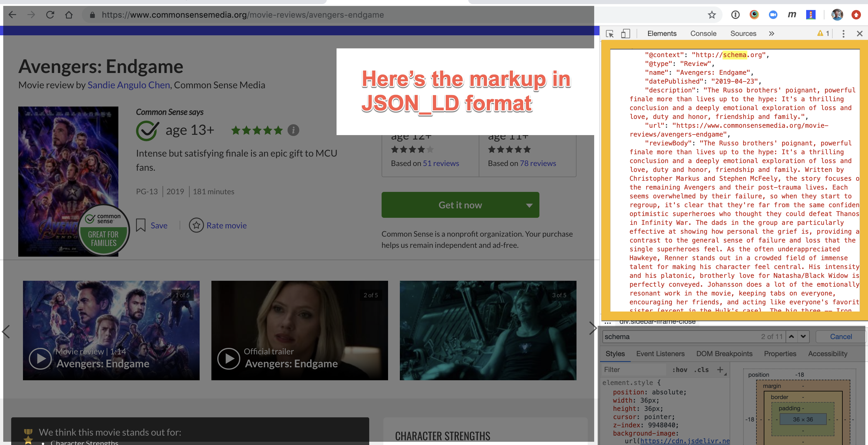Open the 51 reviews link
This screenshot has width=868, height=445.
[x=441, y=163]
